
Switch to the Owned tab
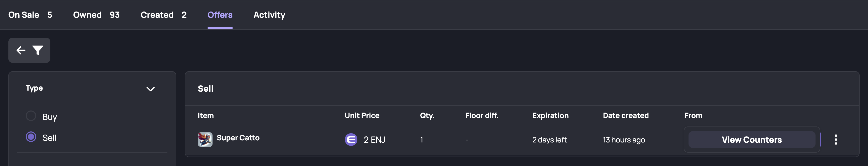[96, 15]
